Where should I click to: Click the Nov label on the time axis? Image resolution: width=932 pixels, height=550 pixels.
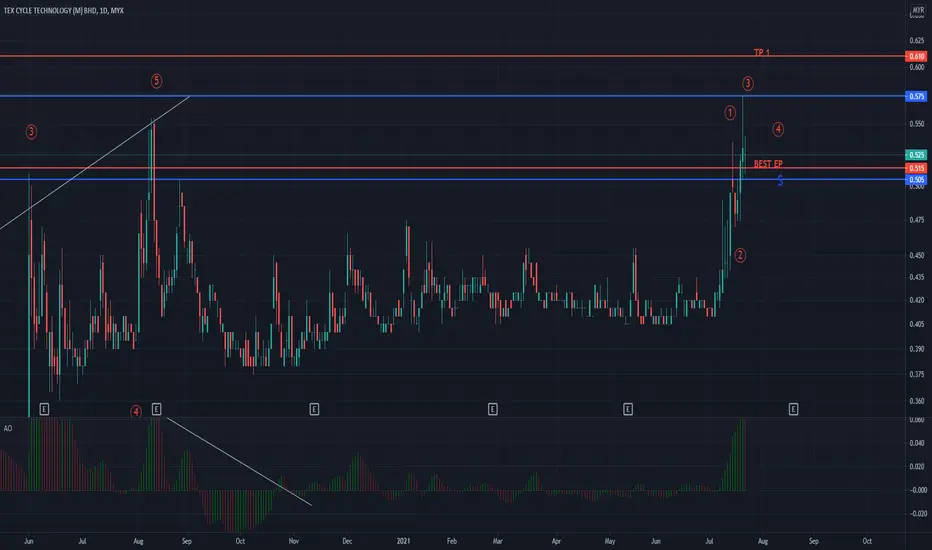pos(294,541)
